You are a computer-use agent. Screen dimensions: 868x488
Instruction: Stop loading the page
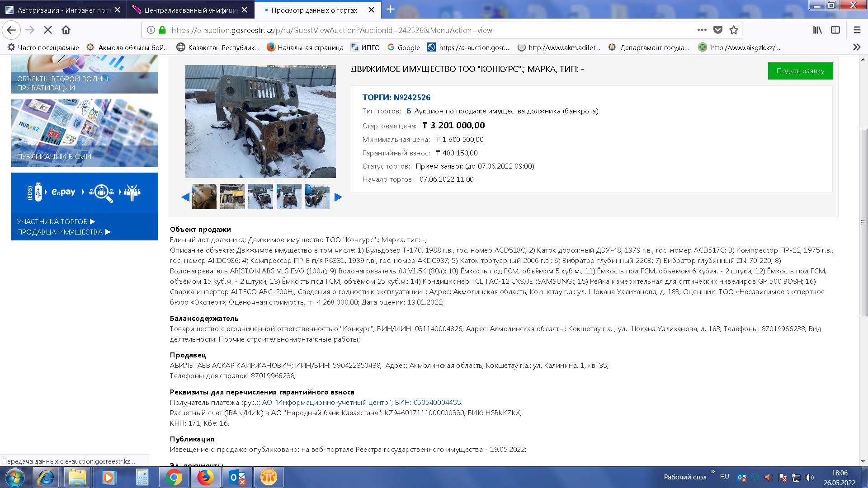tap(48, 30)
